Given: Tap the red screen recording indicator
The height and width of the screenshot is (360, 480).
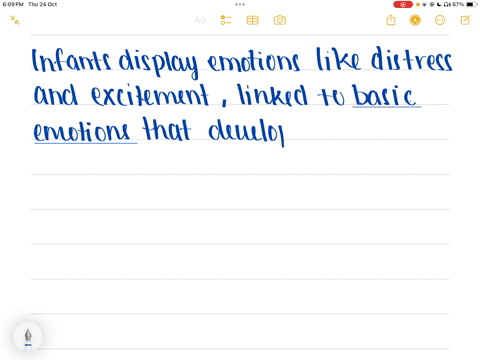Looking at the screenshot, I should [403, 4].
